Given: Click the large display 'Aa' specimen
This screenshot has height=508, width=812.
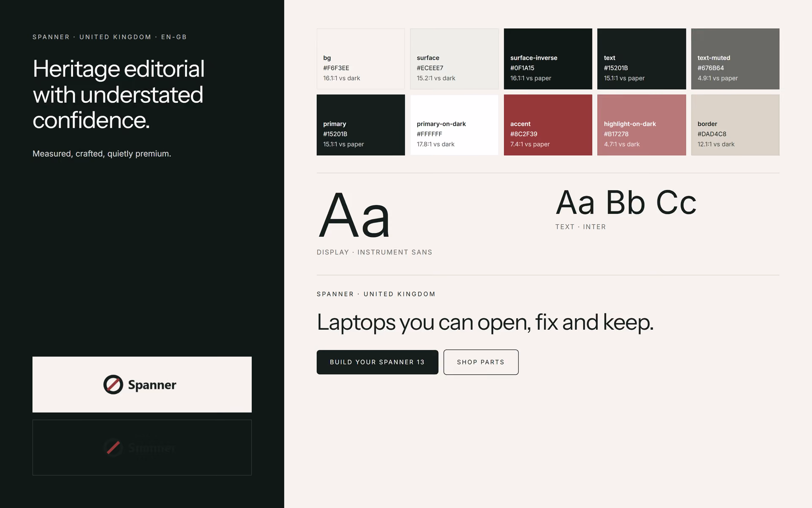Looking at the screenshot, I should click(354, 215).
